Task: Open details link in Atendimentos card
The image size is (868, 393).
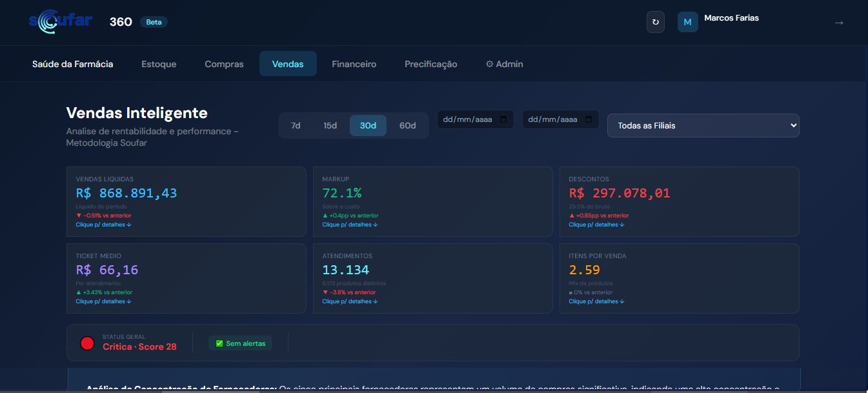Action: (x=350, y=301)
